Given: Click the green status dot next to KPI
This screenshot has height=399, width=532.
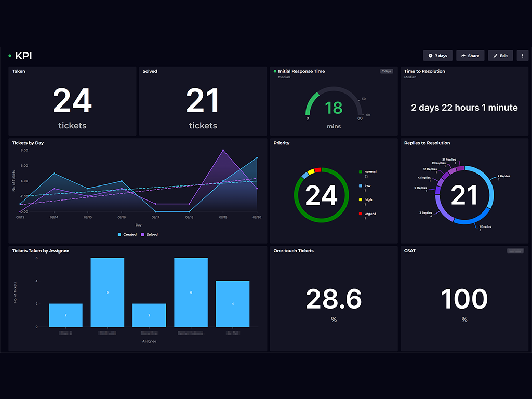Looking at the screenshot, I should (10, 56).
